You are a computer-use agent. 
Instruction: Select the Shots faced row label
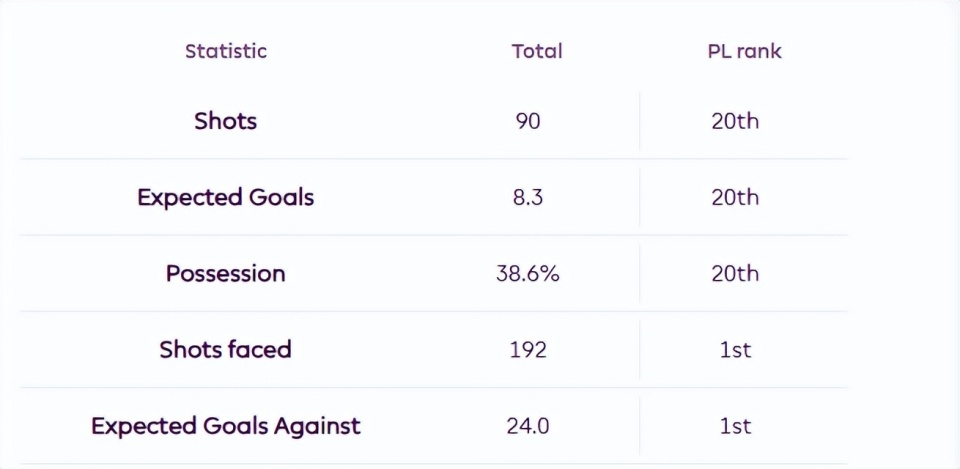click(226, 349)
